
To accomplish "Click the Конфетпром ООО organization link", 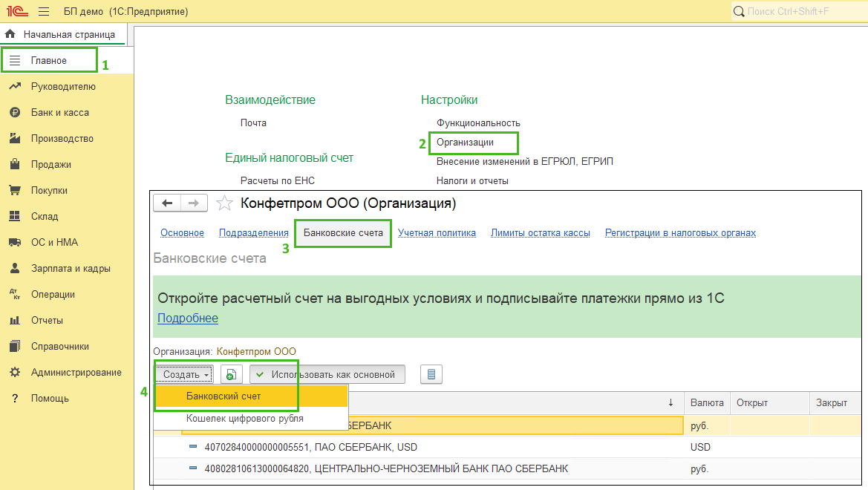I will [256, 352].
